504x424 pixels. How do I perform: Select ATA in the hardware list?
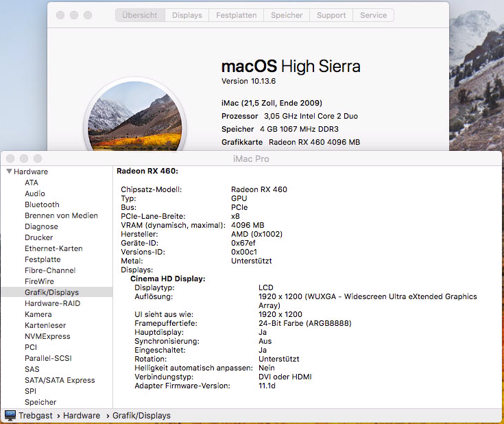click(32, 182)
